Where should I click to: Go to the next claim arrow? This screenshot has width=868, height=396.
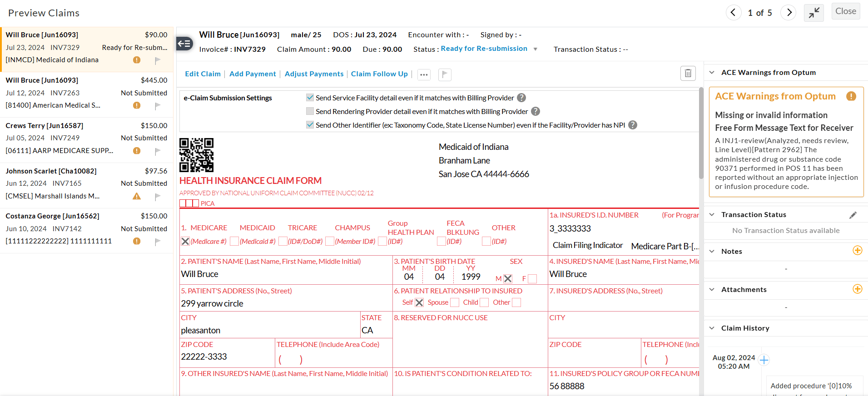789,13
